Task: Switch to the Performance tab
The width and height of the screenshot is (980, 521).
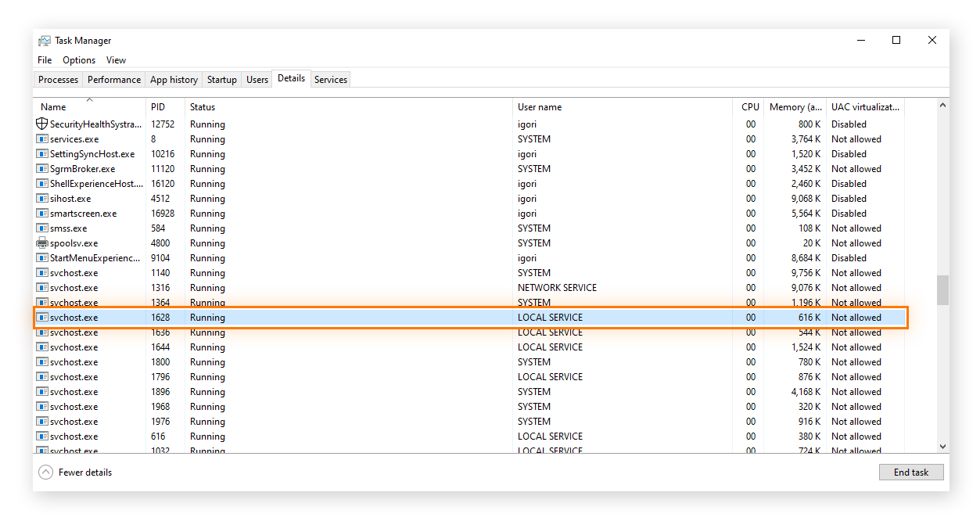Action: coord(114,80)
